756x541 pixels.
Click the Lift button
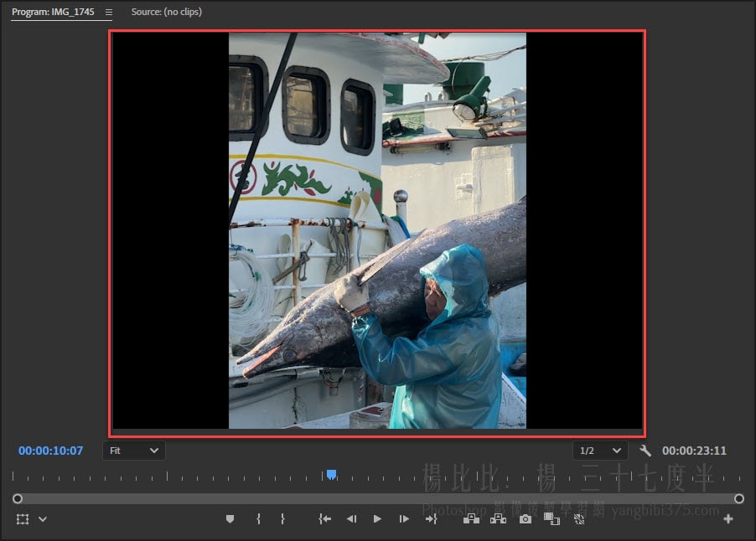(x=471, y=519)
